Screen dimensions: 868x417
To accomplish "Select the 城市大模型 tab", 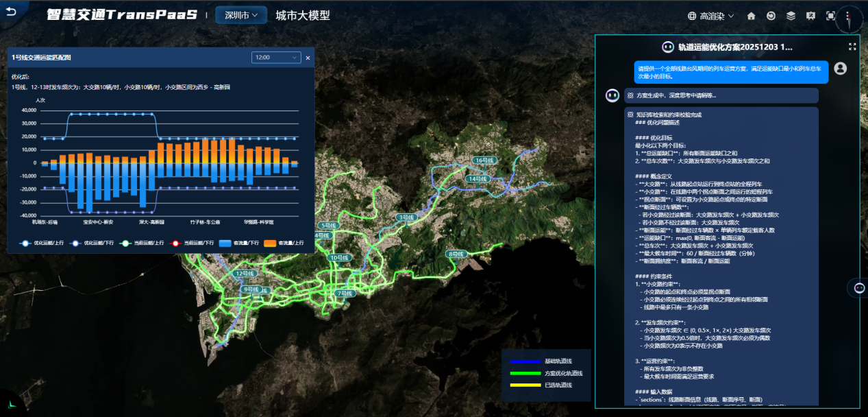I will (x=302, y=15).
